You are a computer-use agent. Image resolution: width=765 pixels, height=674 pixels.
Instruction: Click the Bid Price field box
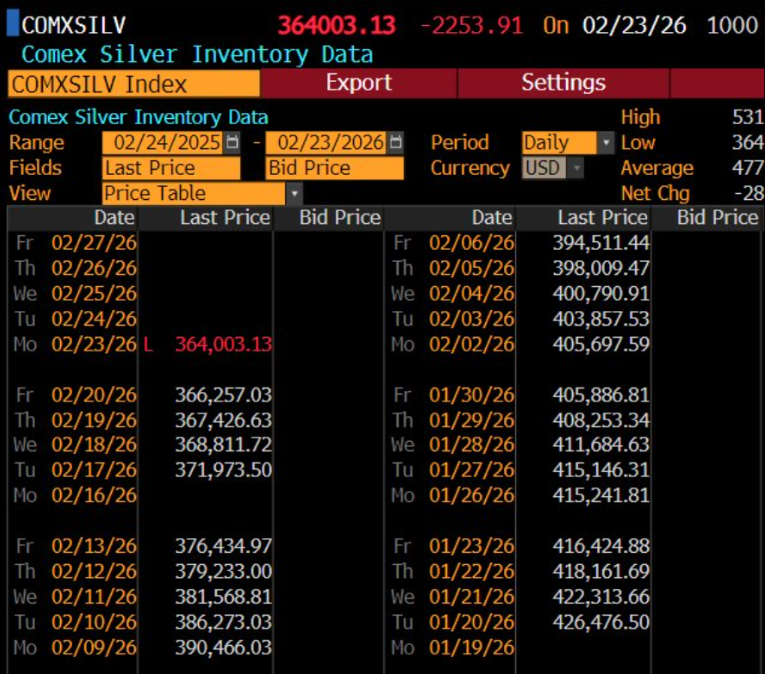coord(335,168)
